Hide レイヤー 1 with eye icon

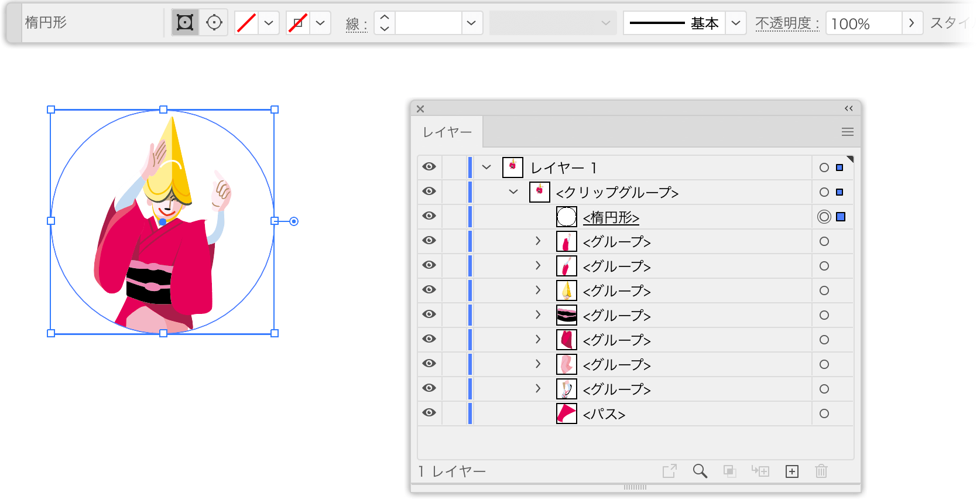(429, 167)
